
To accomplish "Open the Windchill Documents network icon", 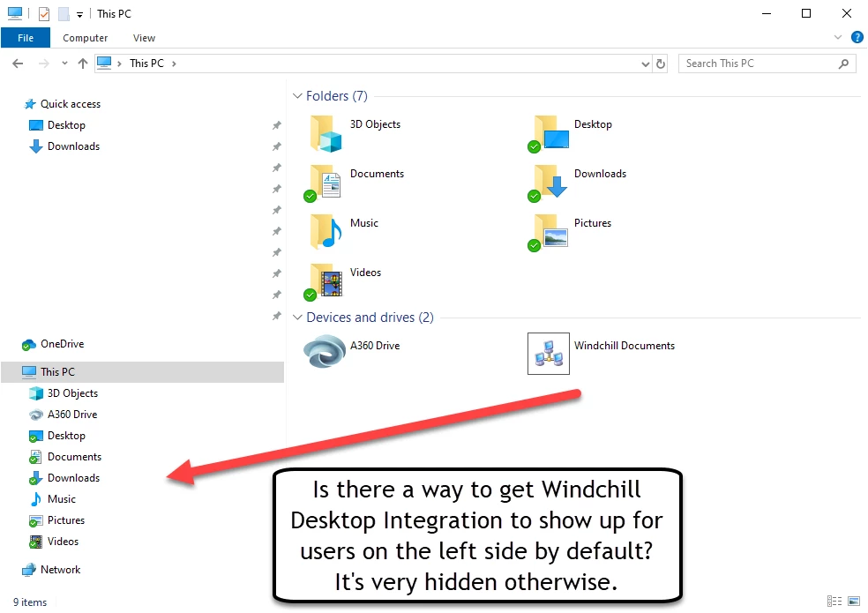I will pos(548,354).
